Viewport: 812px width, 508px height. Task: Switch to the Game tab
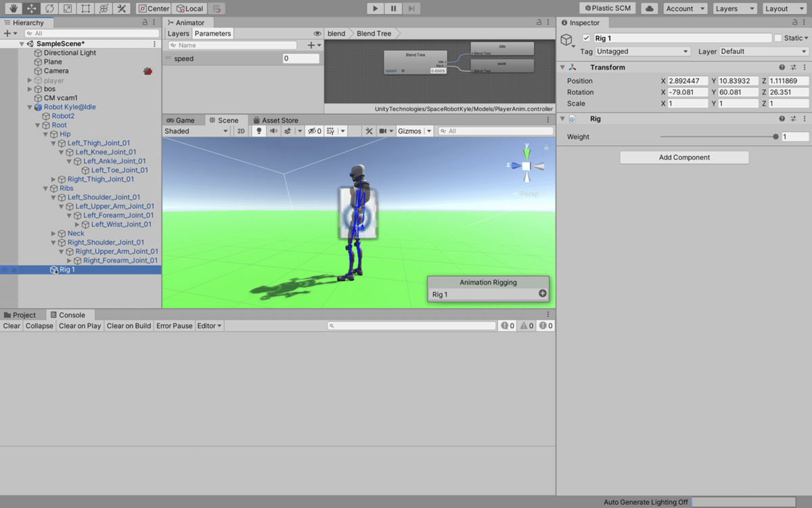click(183, 120)
